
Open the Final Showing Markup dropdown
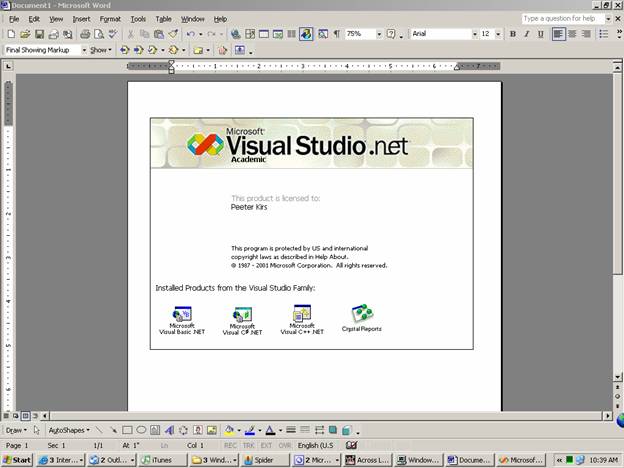tap(84, 50)
